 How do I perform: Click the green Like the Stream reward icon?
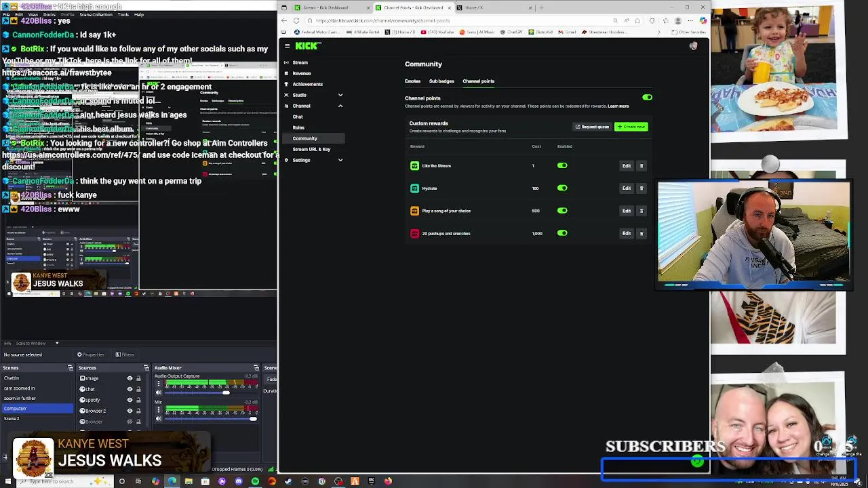(414, 166)
